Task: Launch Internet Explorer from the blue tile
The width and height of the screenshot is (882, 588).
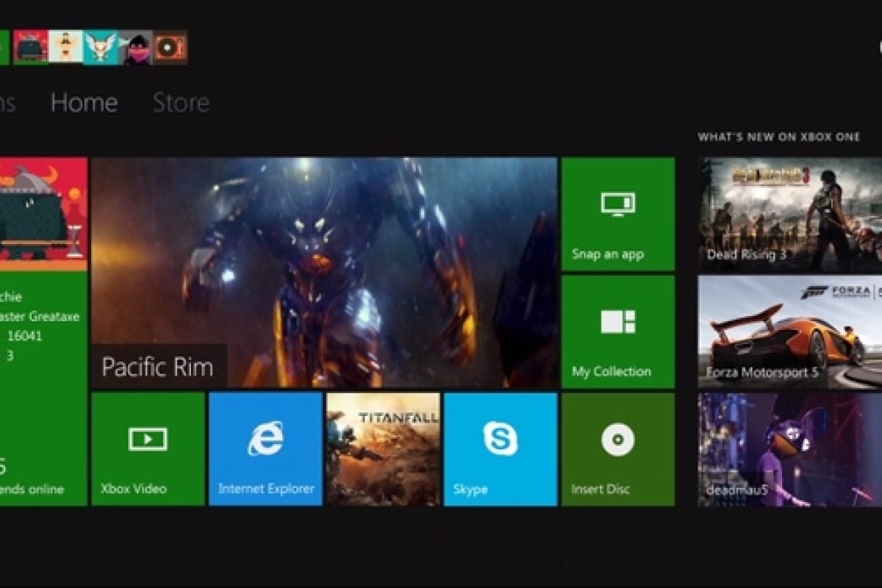Action: click(x=265, y=449)
